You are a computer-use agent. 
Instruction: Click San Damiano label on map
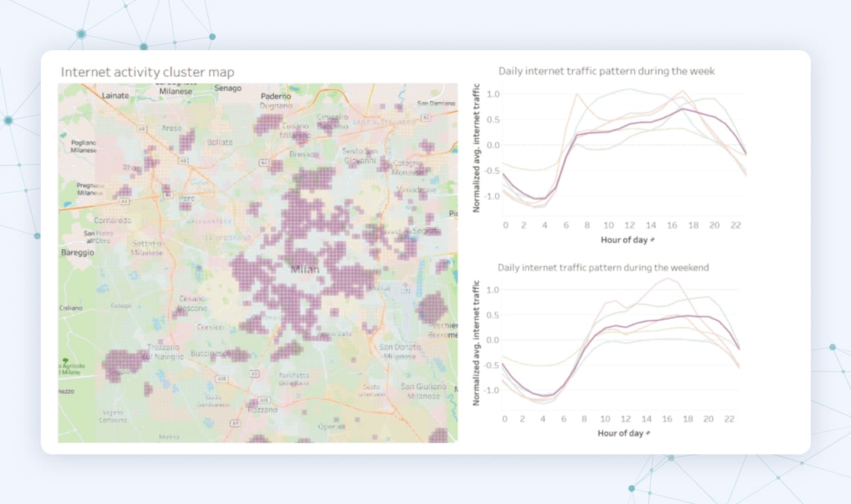[x=436, y=103]
